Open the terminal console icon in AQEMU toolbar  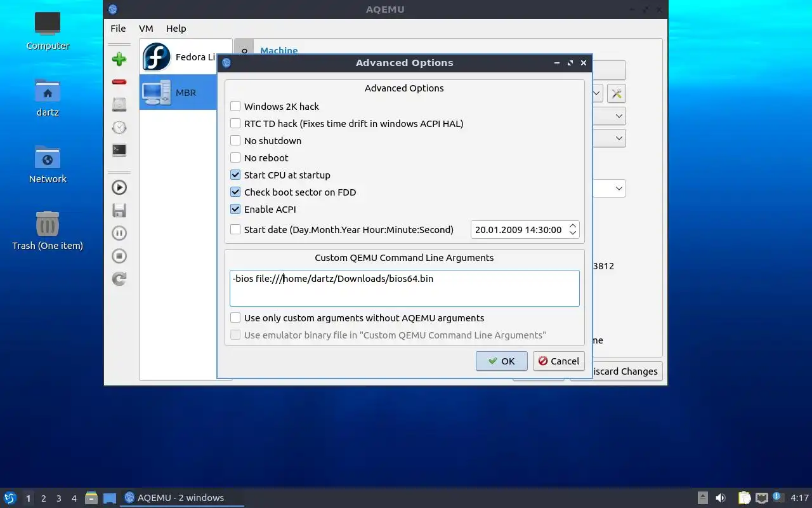pos(119,150)
